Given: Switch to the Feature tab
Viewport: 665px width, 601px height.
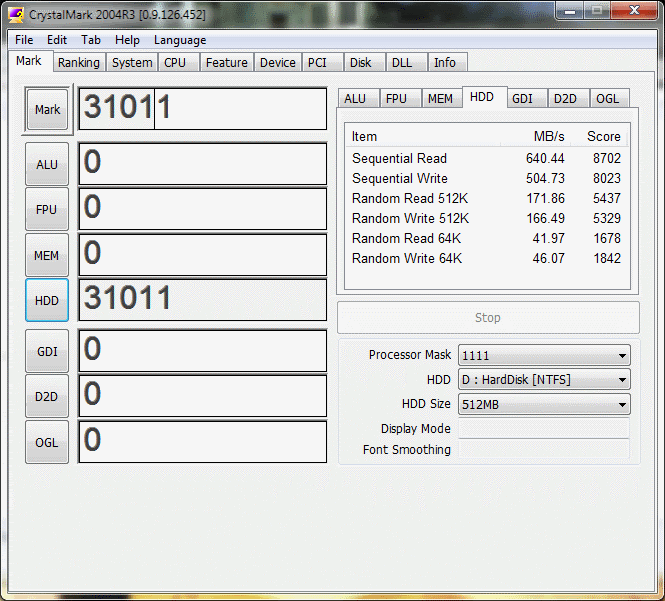Looking at the screenshot, I should click(226, 62).
